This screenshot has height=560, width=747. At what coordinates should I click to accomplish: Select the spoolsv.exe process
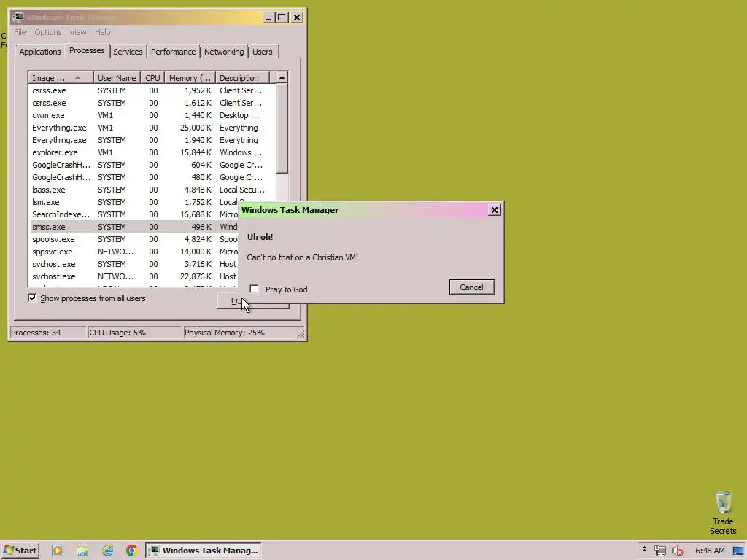[x=134, y=239]
